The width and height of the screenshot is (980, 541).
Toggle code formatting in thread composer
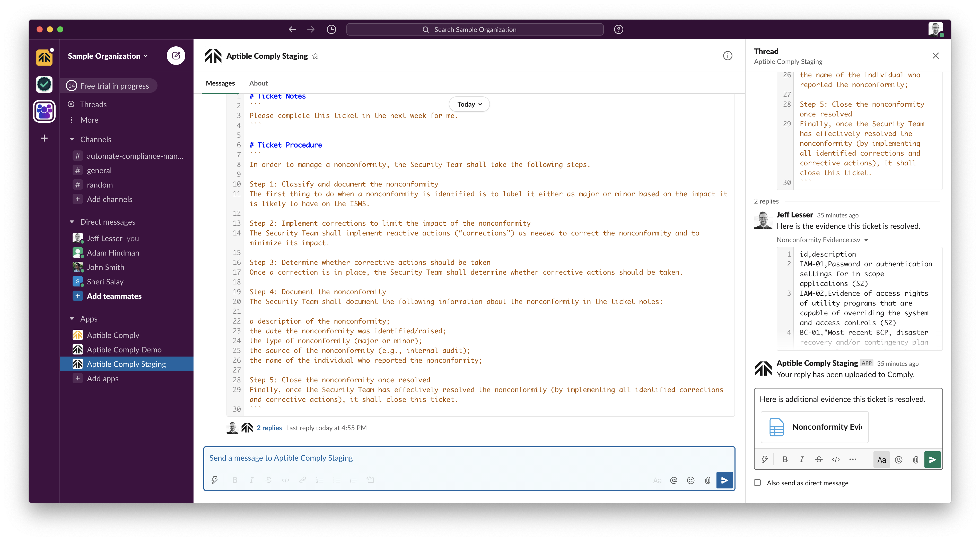pos(835,460)
